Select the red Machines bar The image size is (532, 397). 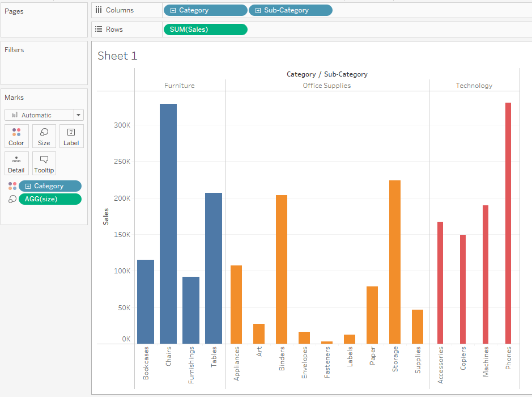[x=486, y=274]
